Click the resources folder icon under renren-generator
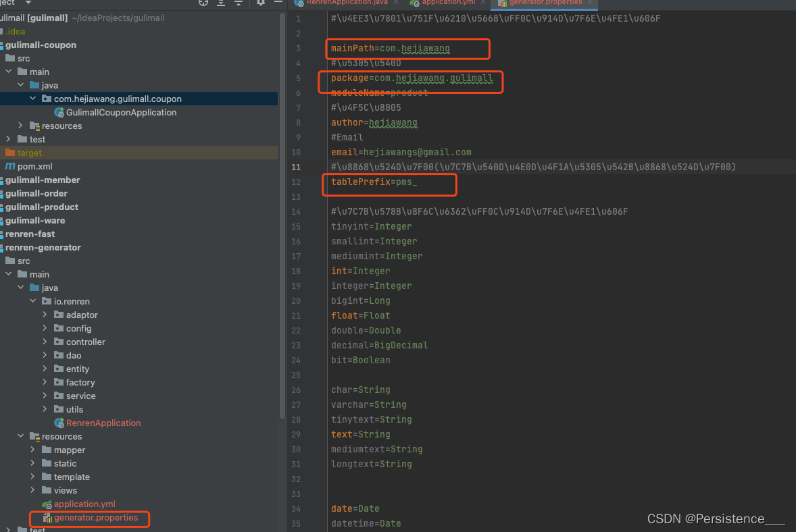Screen dimensions: 796x532 (34, 437)
